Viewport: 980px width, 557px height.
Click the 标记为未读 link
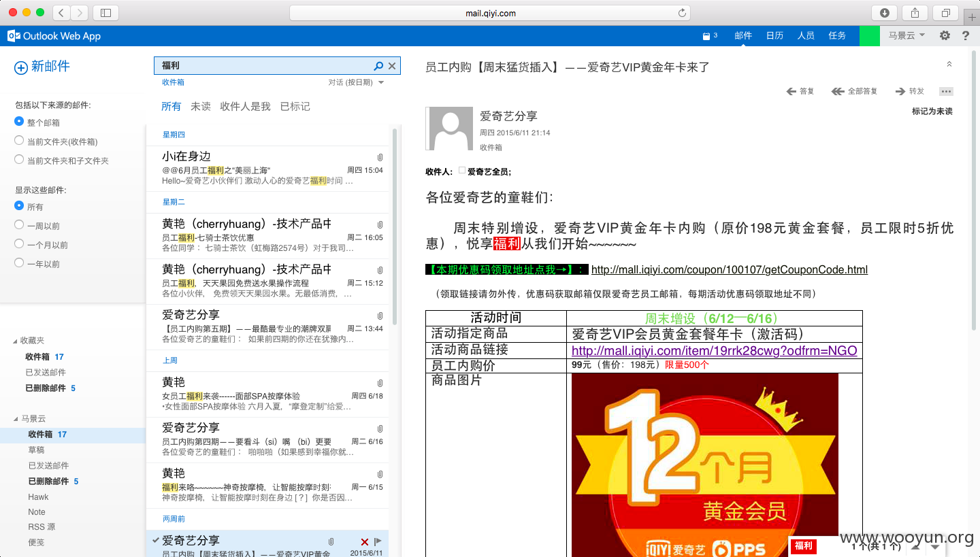click(x=932, y=111)
